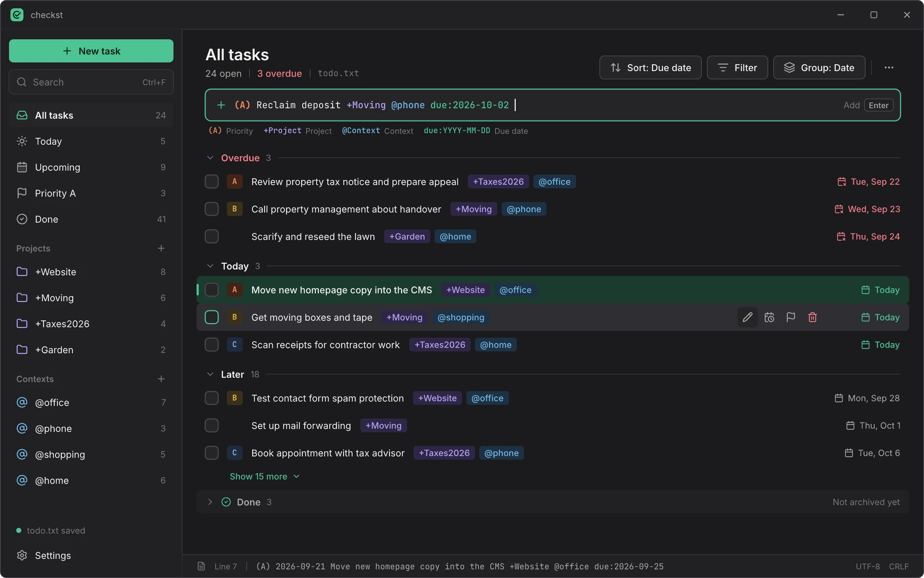Filter by @home context in sidebar
This screenshot has width=924, height=578.
(91, 481)
